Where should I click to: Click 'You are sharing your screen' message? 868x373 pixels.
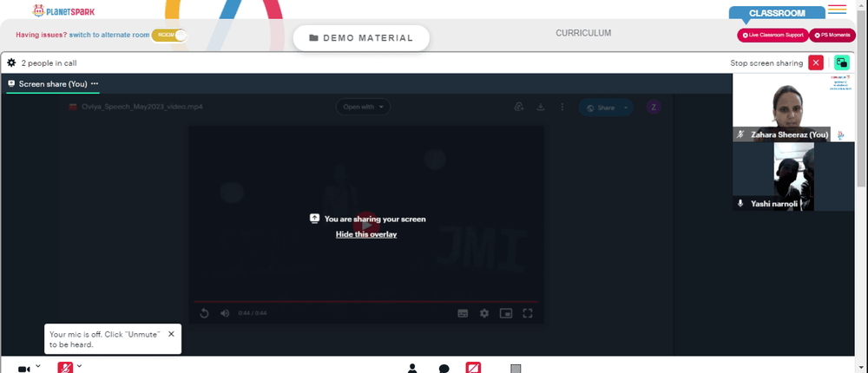click(x=375, y=219)
